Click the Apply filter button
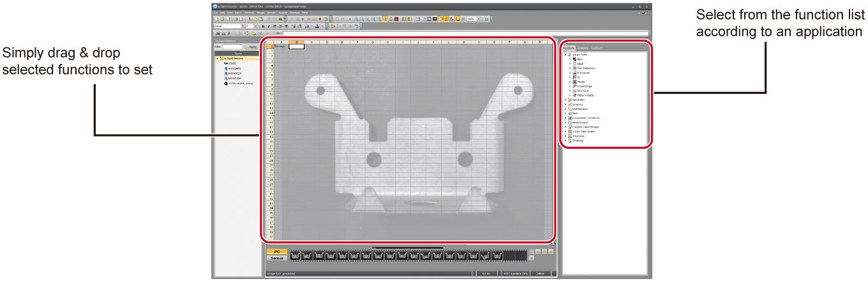Image resolution: width=868 pixels, height=281 pixels. 253,47
